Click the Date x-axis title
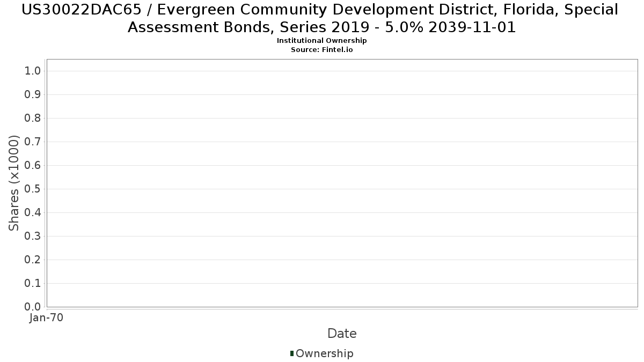 [342, 334]
